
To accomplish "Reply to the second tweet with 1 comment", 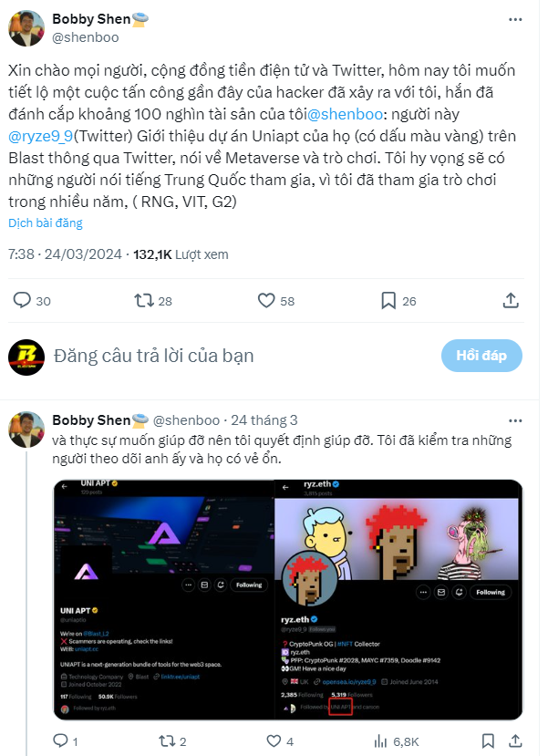I will point(61,740).
